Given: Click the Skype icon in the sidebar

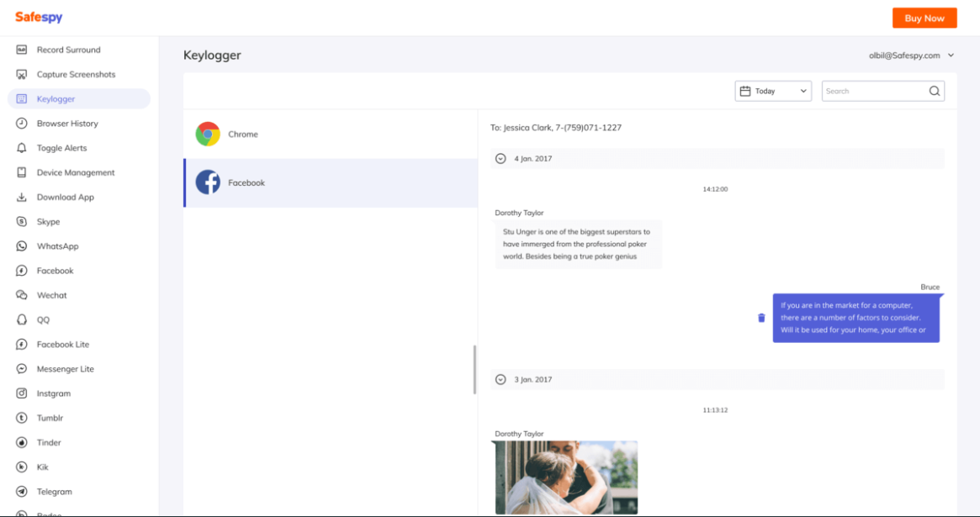Looking at the screenshot, I should (x=21, y=222).
